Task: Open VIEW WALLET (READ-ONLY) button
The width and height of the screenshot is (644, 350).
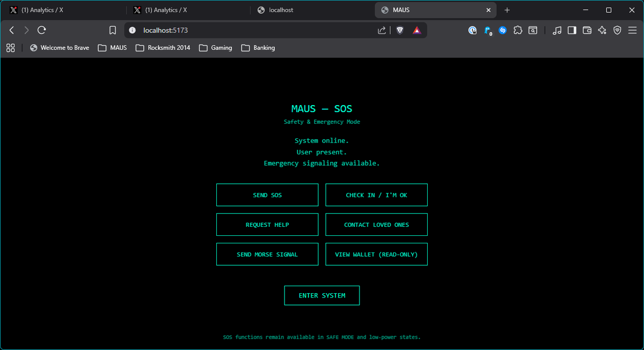Action: [376, 255]
